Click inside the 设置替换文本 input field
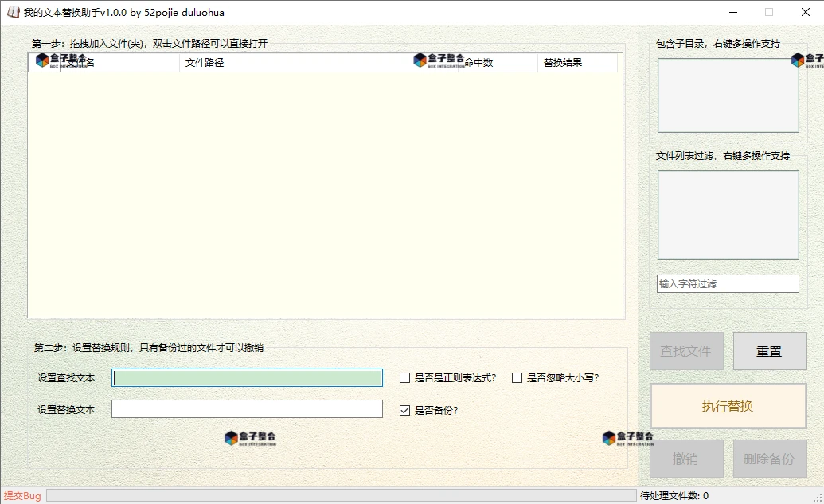Viewport: 824px width, 504px height. (x=247, y=408)
